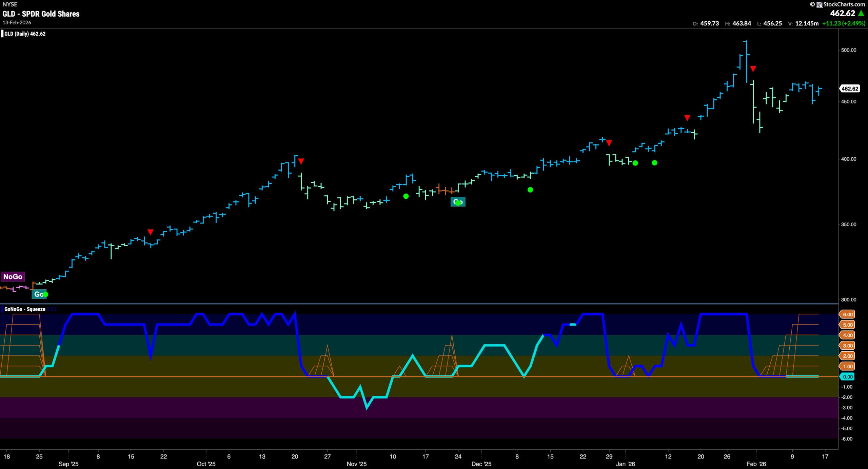
Task: Click the red triangle marker near October 20
Action: coord(301,161)
